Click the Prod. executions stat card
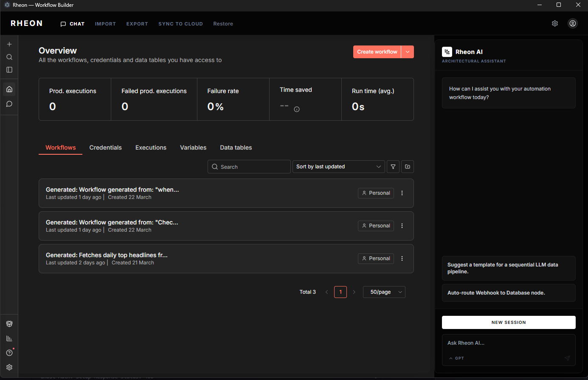Viewport: 588px width, 380px height. point(75,99)
